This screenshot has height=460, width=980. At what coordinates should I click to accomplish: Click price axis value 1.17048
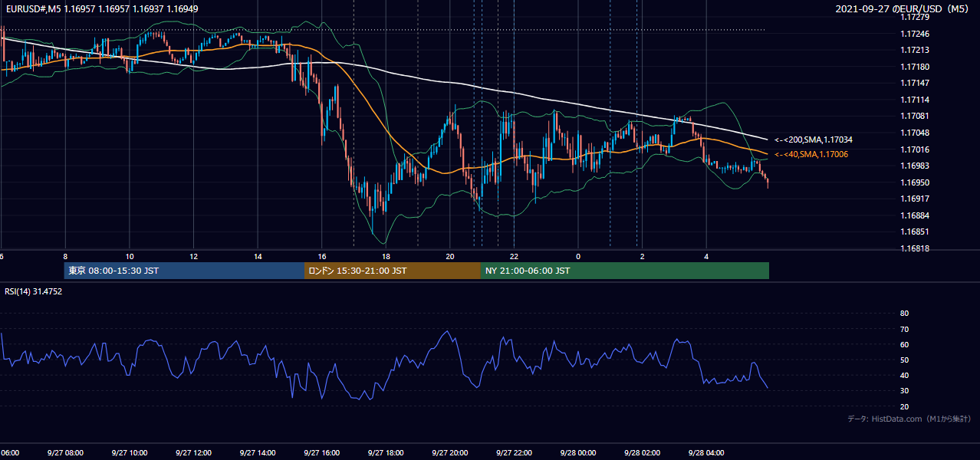click(914, 133)
